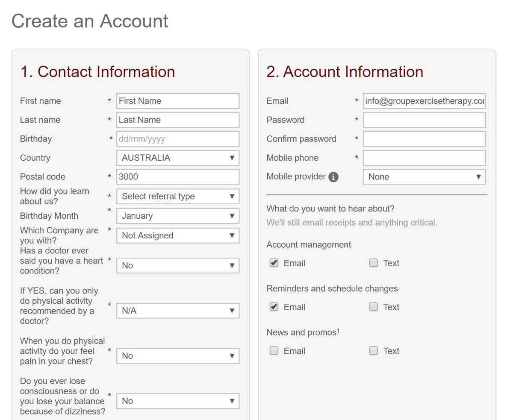Click the Birthday date field
This screenshot has width=513, height=420.
(178, 139)
